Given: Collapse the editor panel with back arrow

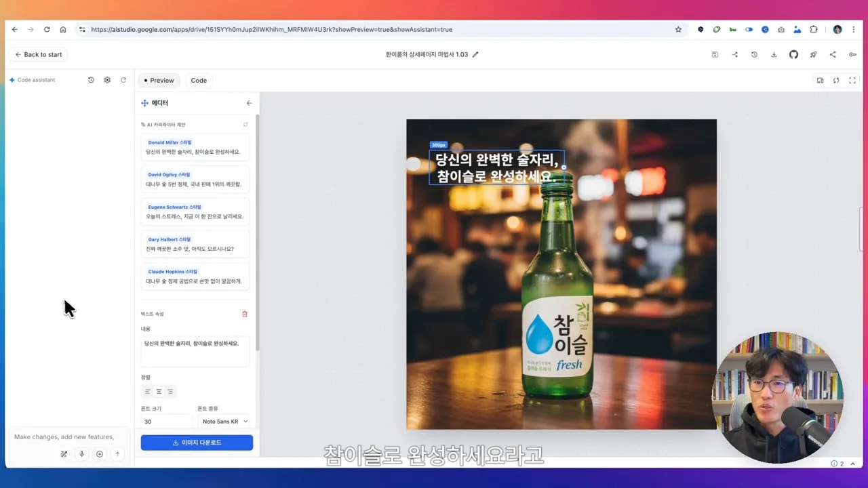Looking at the screenshot, I should click(249, 103).
